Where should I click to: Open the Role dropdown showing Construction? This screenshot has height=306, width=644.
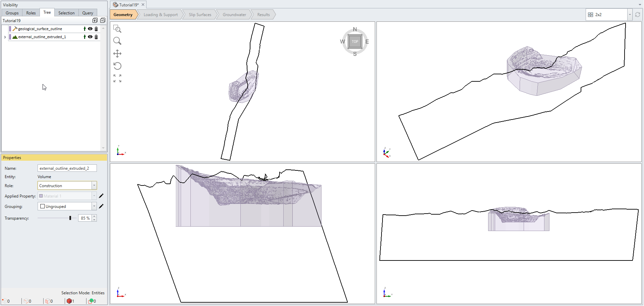coord(94,185)
